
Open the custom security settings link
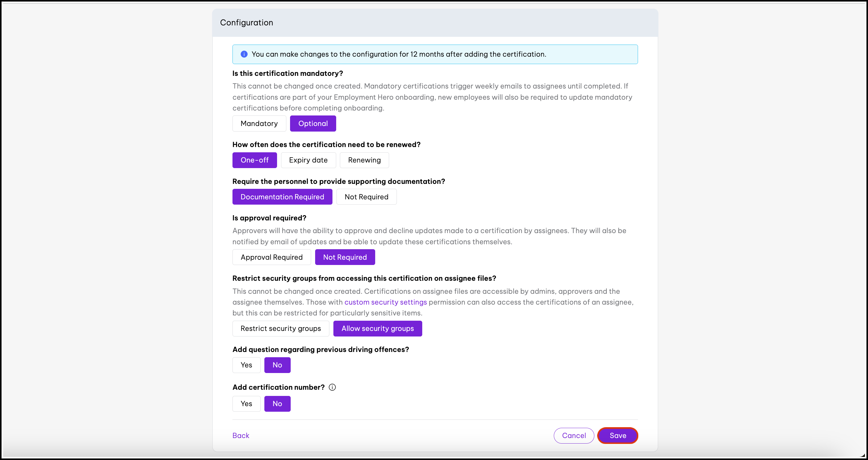(385, 302)
